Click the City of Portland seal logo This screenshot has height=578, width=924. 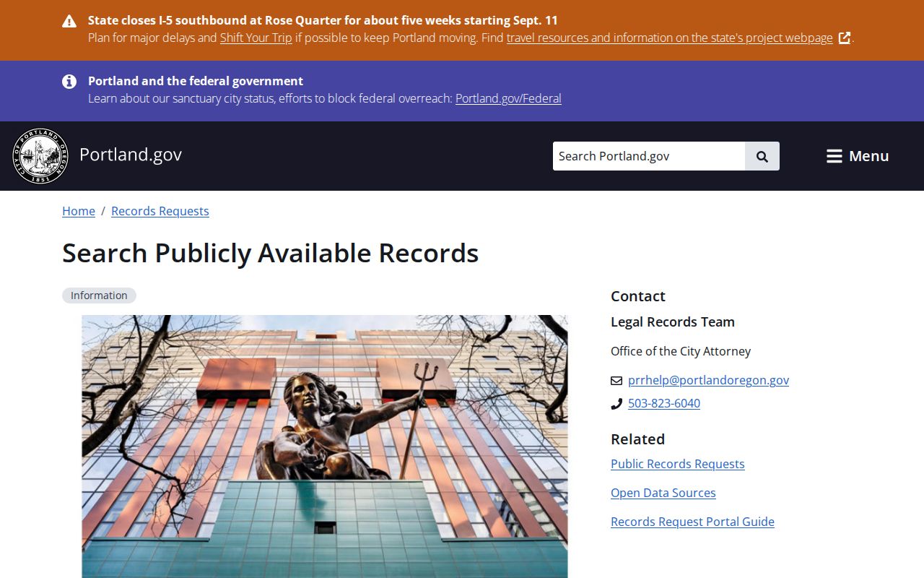click(40, 156)
